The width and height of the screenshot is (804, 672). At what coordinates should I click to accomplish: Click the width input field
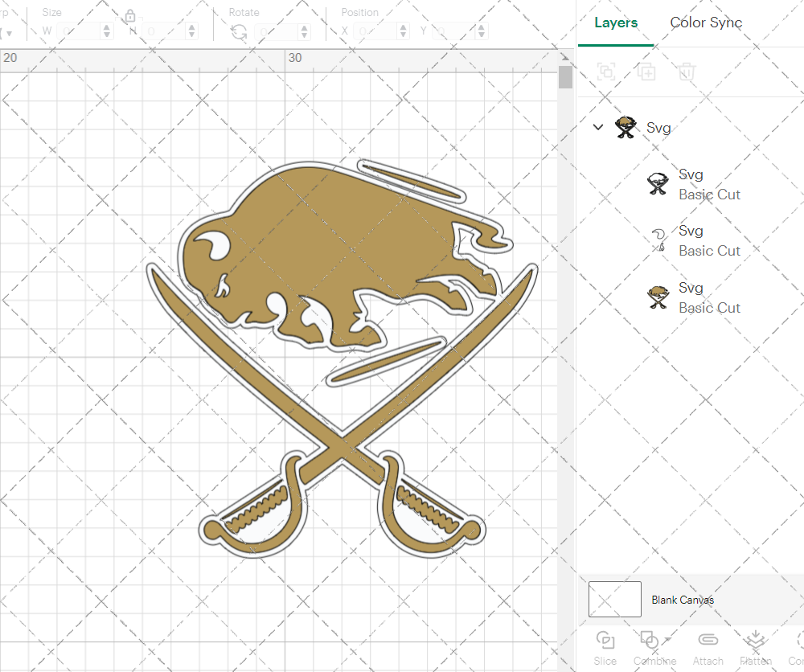click(80, 31)
